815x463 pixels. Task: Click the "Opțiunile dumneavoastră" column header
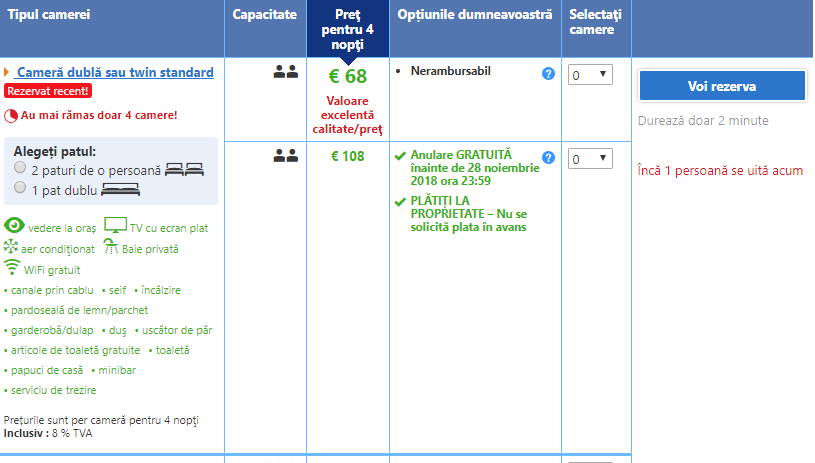[x=474, y=15]
